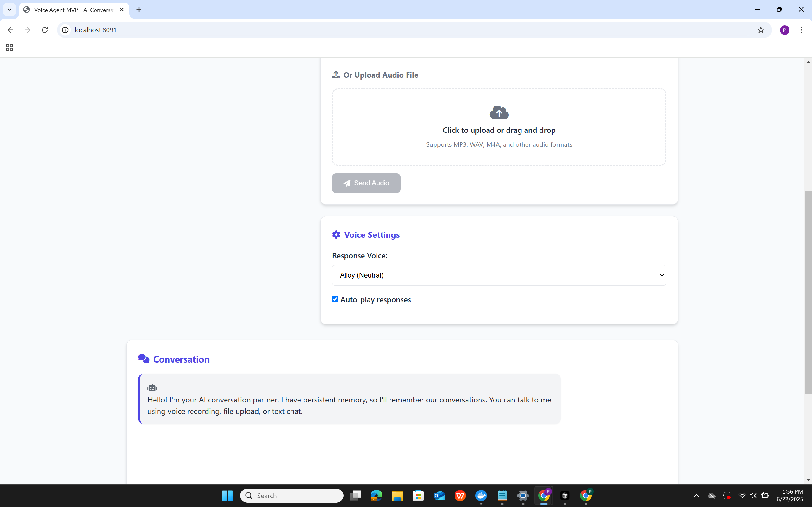The image size is (812, 507).
Task: Click the cloud upload icon
Action: (x=499, y=112)
